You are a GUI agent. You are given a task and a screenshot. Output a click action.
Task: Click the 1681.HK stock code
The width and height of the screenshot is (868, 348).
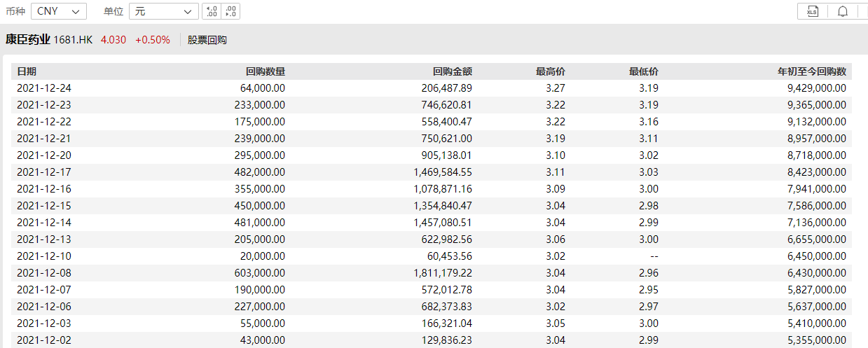click(x=74, y=40)
